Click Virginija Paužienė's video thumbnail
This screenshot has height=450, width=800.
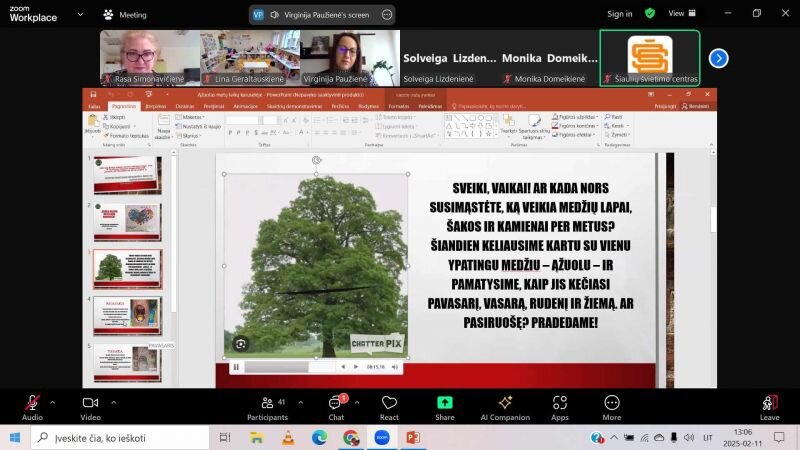click(349, 58)
